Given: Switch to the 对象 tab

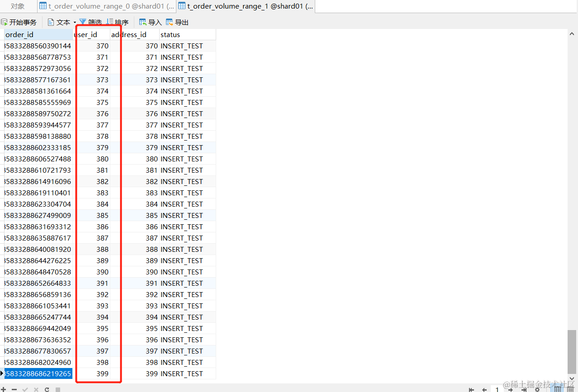Looking at the screenshot, I should [x=18, y=6].
